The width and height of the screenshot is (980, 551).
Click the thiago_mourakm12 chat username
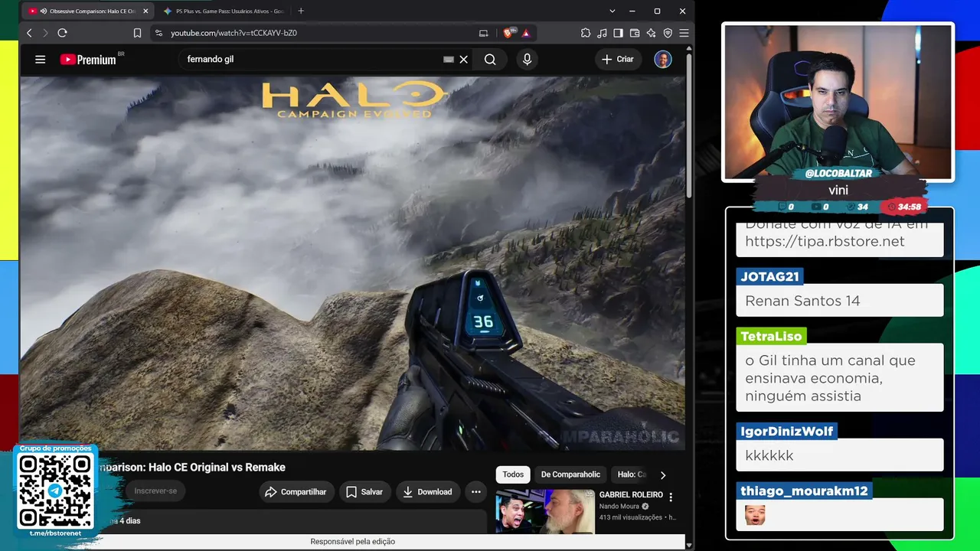804,491
